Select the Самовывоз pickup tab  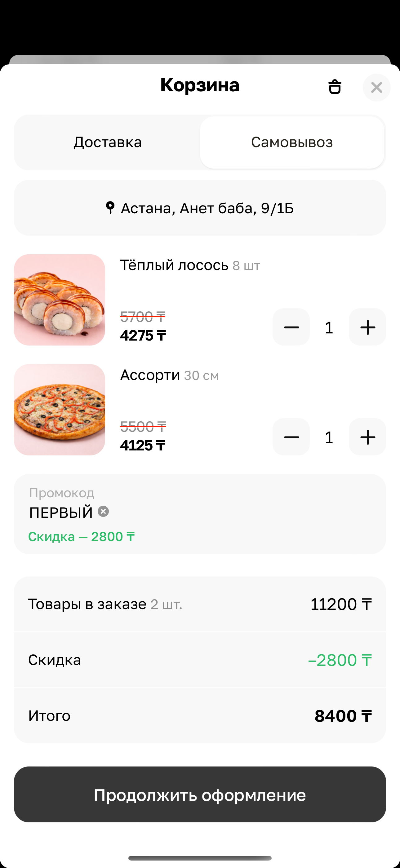click(x=292, y=142)
